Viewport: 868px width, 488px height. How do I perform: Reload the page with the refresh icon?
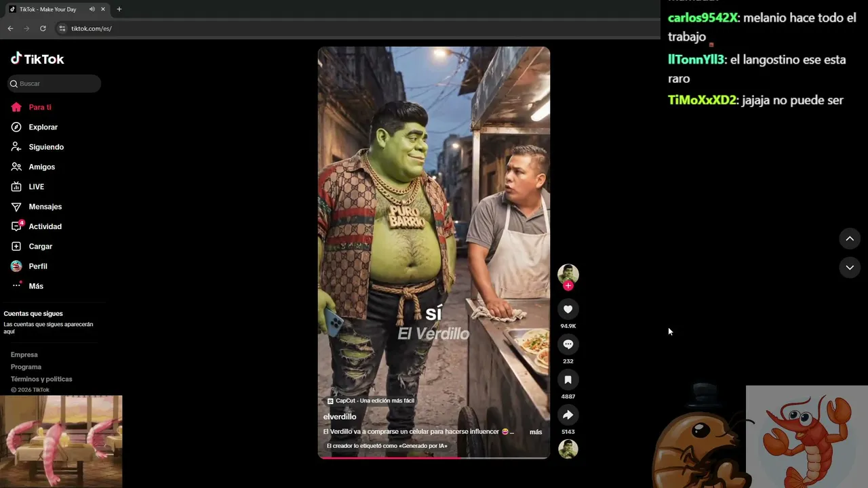tap(43, 28)
